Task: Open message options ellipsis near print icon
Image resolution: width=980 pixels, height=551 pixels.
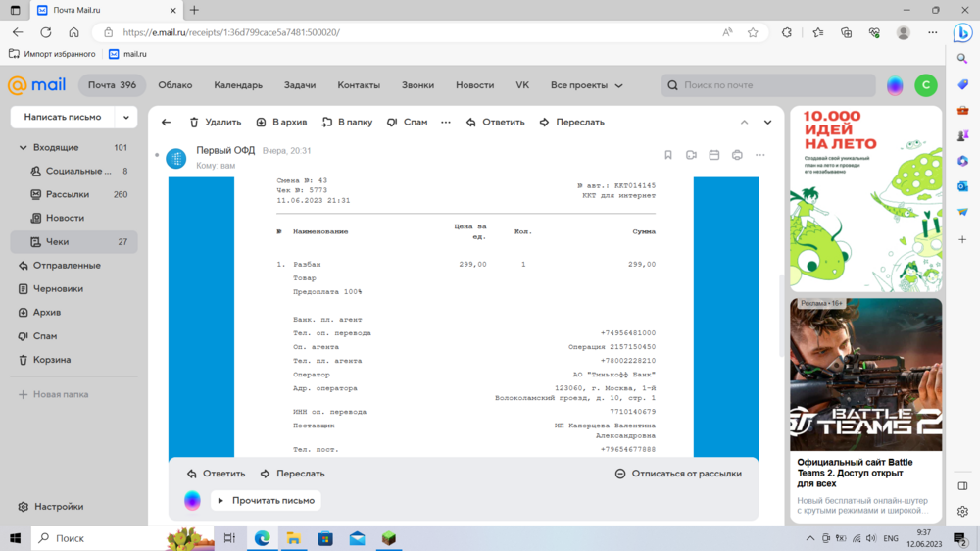Action: 760,155
